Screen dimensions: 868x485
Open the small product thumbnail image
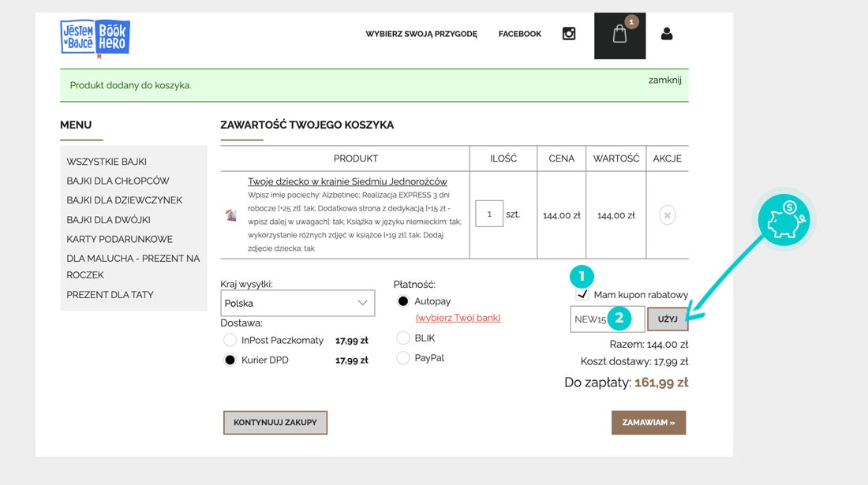pyautogui.click(x=231, y=215)
